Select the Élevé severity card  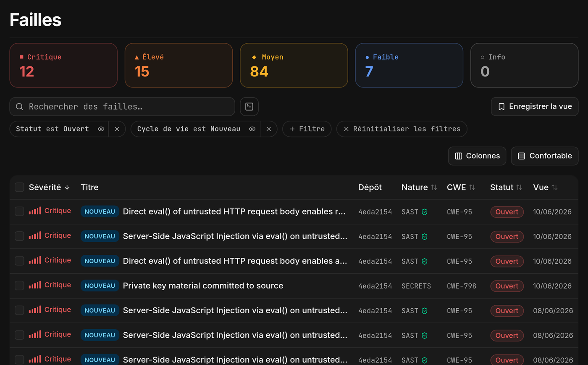click(178, 65)
